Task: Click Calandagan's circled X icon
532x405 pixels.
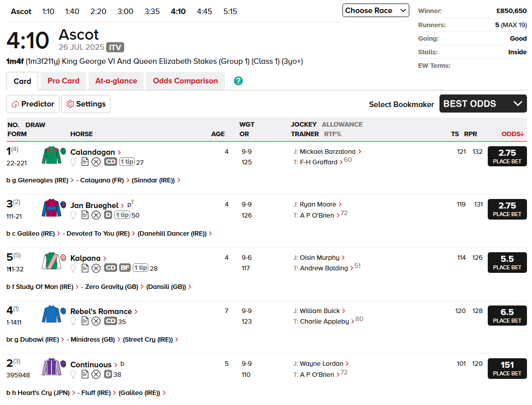Action: click(97, 162)
